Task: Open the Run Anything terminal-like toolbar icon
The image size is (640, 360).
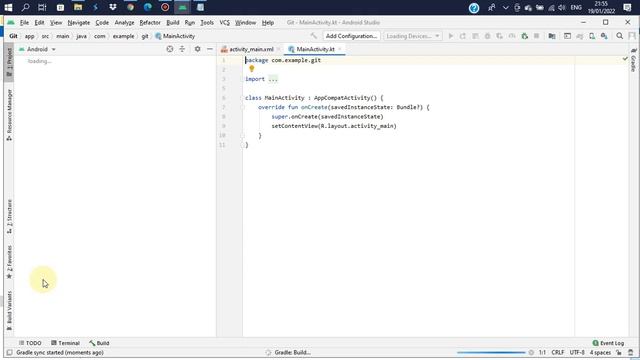Action: pos(567,36)
